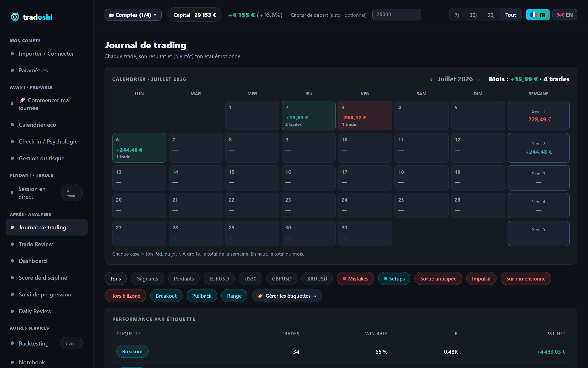Screen dimensions: 588x368
Task: Click the rocket icon beside Commencer ma journée
Action: [x=22, y=100]
